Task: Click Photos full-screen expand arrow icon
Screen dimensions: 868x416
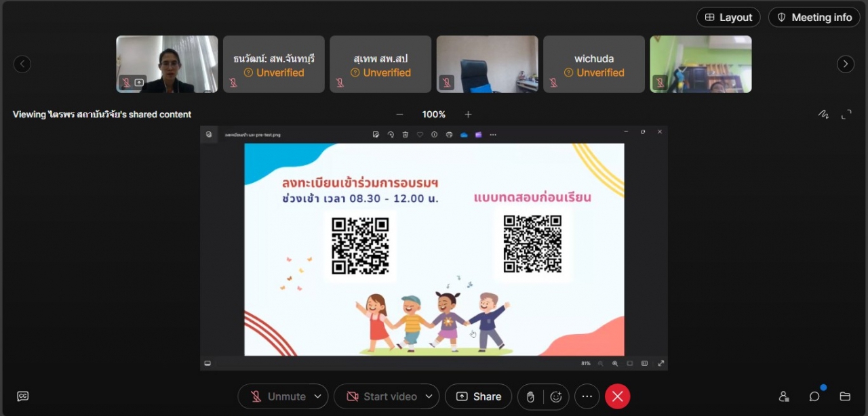Action: click(661, 363)
